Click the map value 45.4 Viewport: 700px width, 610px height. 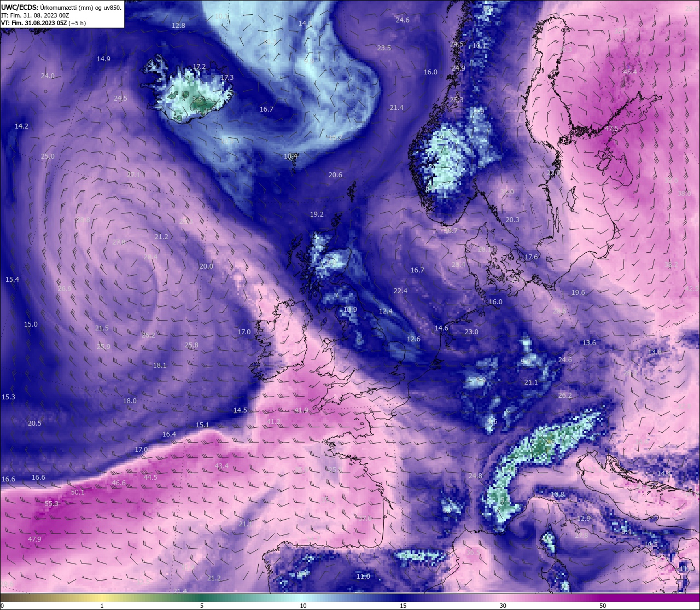[x=630, y=72]
